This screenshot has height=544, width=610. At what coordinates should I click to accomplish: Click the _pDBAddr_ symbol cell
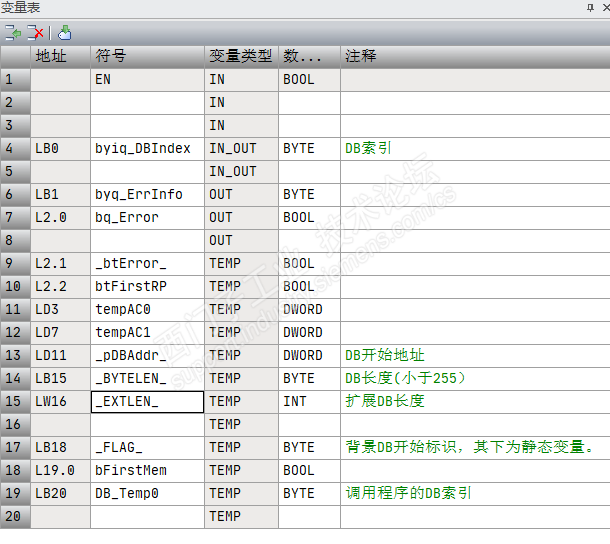147,356
